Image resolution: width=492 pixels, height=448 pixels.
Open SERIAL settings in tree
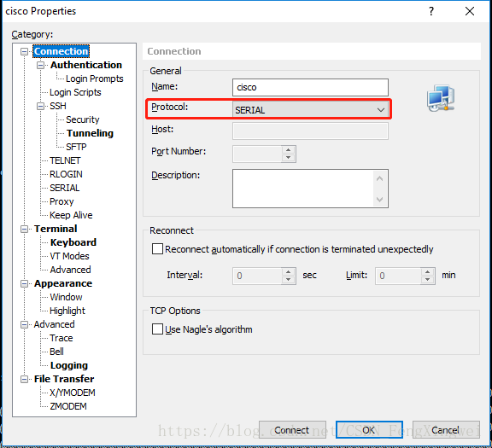(x=65, y=188)
